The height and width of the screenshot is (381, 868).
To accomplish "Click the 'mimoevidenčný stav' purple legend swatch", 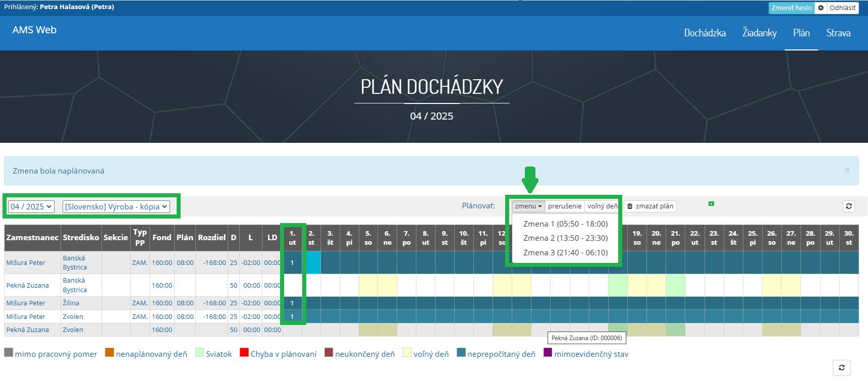I will click(548, 352).
